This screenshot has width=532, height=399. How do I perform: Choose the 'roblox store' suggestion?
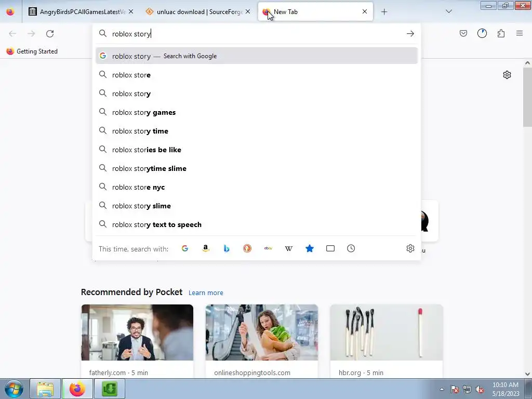point(257,75)
